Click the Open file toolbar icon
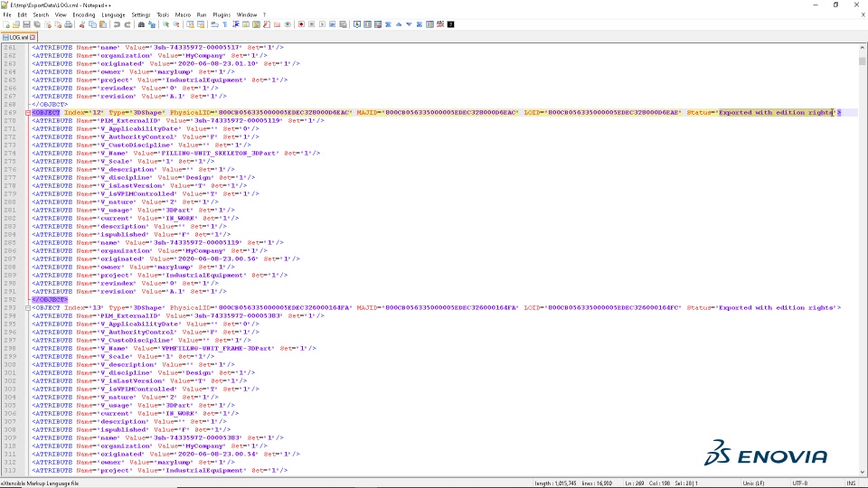Viewport: 868px width, 488px height. point(16,24)
